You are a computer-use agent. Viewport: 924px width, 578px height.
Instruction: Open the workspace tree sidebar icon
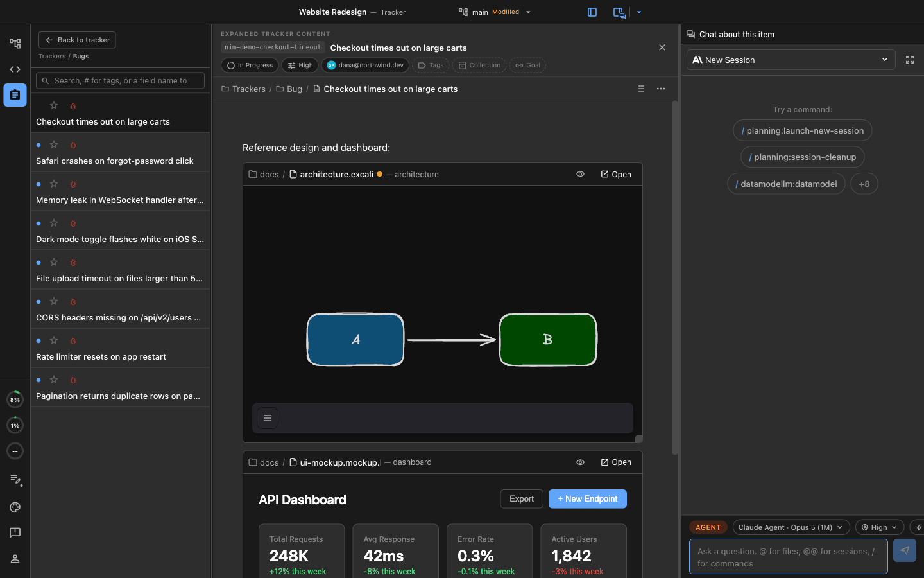click(x=15, y=43)
